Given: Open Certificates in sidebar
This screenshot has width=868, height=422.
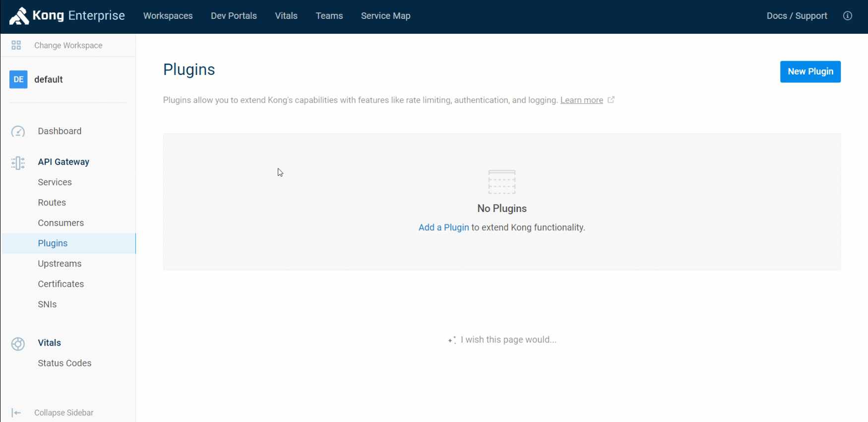Looking at the screenshot, I should (61, 284).
